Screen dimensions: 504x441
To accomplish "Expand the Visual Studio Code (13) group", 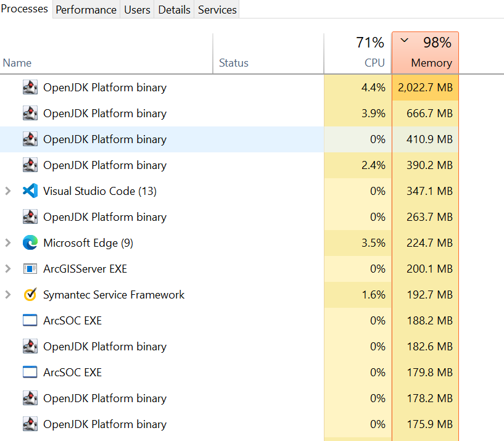I will tap(8, 191).
